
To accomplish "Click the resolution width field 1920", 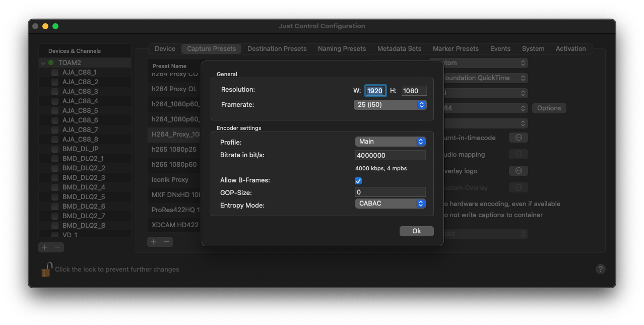I will pyautogui.click(x=375, y=91).
